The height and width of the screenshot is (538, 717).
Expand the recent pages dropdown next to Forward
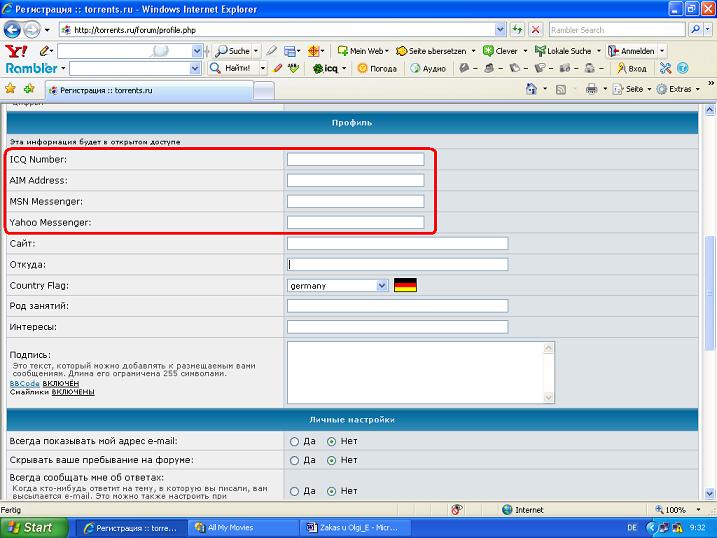click(47, 30)
